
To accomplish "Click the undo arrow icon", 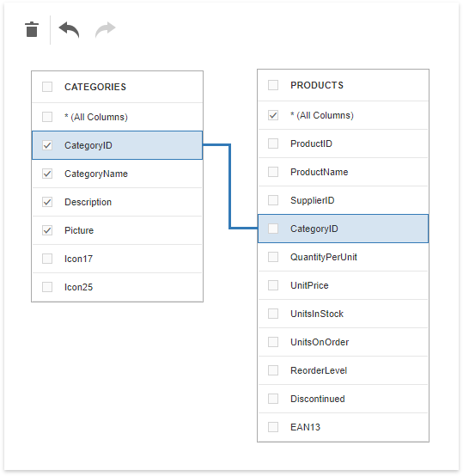I will click(70, 30).
